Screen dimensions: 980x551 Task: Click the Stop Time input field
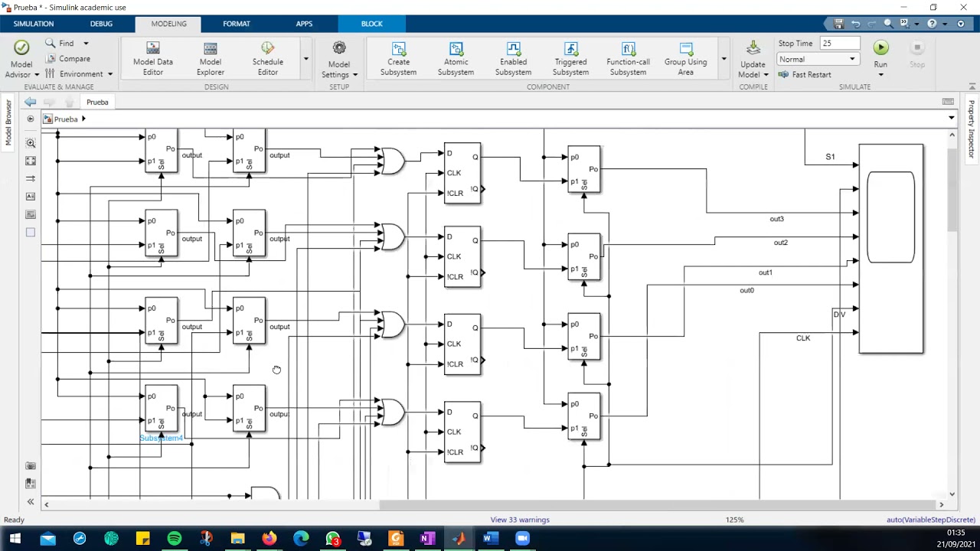pyautogui.click(x=839, y=44)
